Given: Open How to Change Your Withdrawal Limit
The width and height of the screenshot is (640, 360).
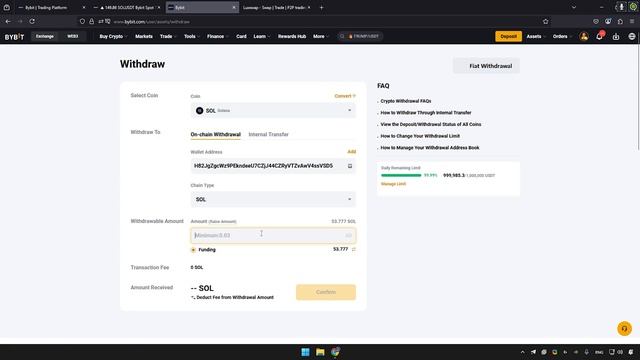Looking at the screenshot, I should (x=420, y=136).
